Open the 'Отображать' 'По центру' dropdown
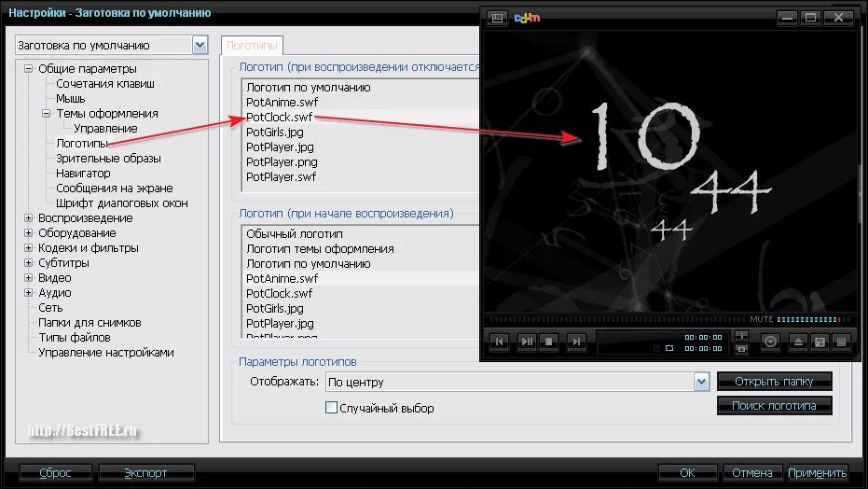Screen dimensions: 868x489 click(701, 382)
